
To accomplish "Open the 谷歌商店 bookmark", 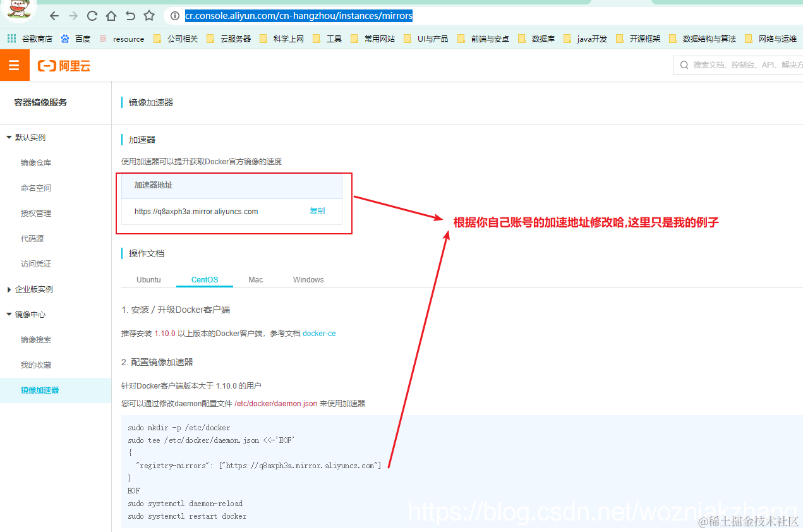I will click(x=37, y=39).
